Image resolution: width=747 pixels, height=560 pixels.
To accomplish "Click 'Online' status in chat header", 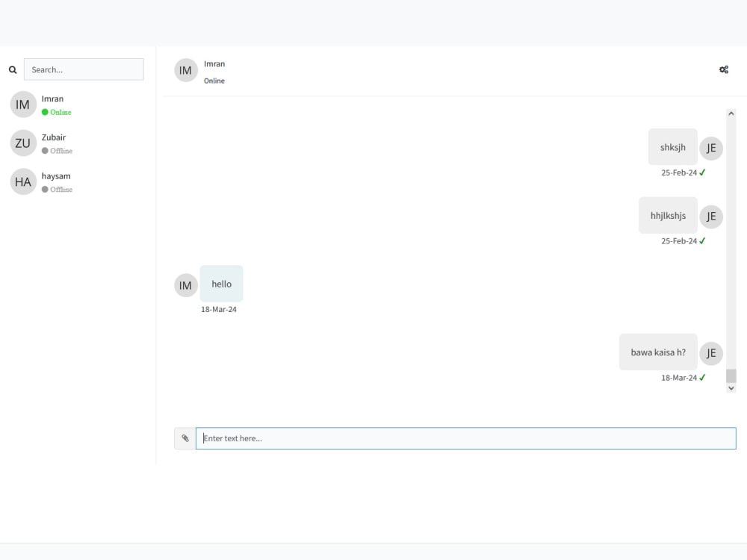I will (x=214, y=81).
